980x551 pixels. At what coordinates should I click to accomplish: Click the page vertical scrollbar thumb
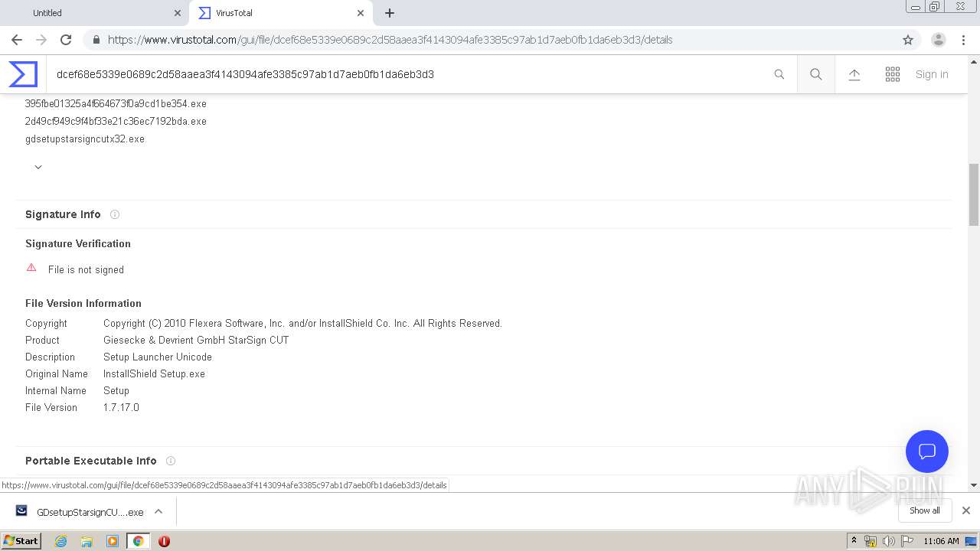pyautogui.click(x=974, y=194)
